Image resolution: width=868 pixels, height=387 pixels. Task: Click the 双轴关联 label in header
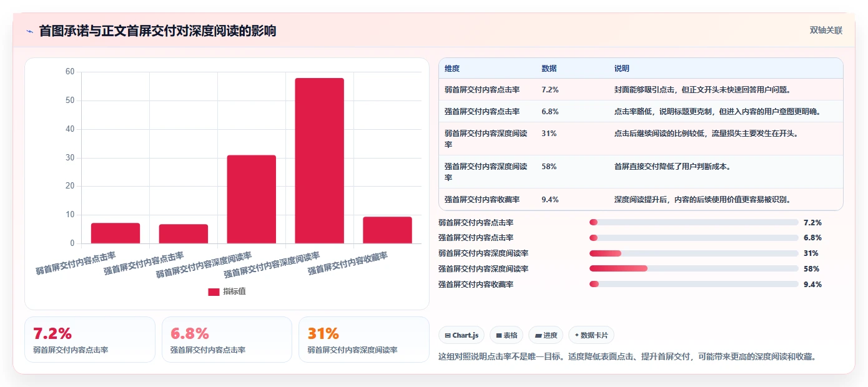pos(826,31)
